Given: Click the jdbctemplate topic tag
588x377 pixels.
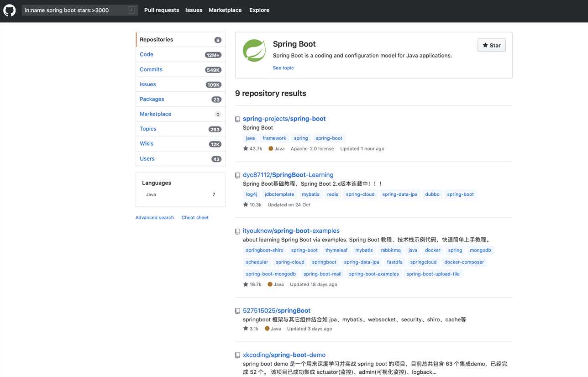Looking at the screenshot, I should [x=279, y=194].
